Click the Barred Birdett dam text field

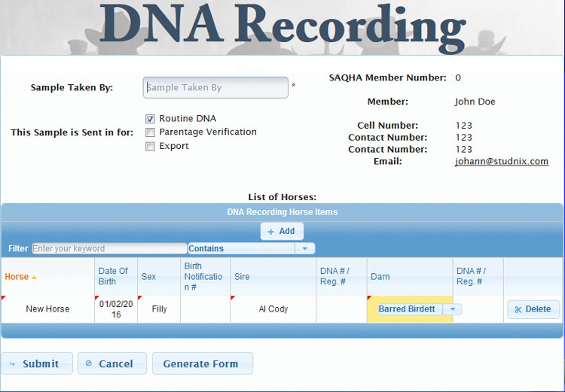click(410, 309)
